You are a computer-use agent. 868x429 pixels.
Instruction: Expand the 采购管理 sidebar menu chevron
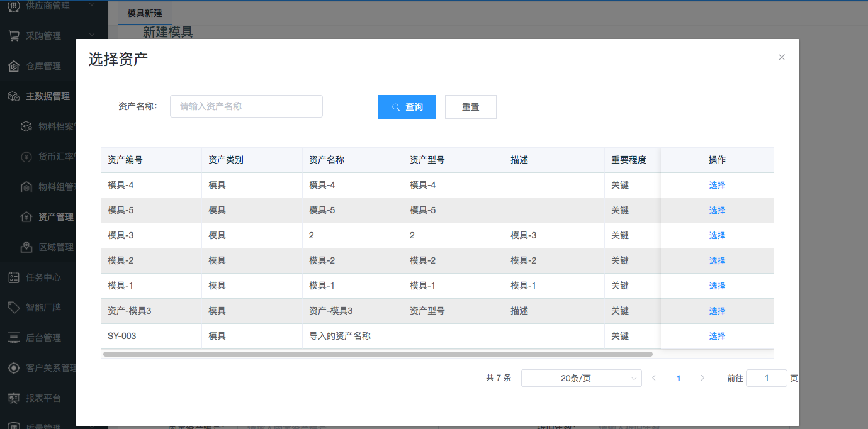[x=92, y=35]
